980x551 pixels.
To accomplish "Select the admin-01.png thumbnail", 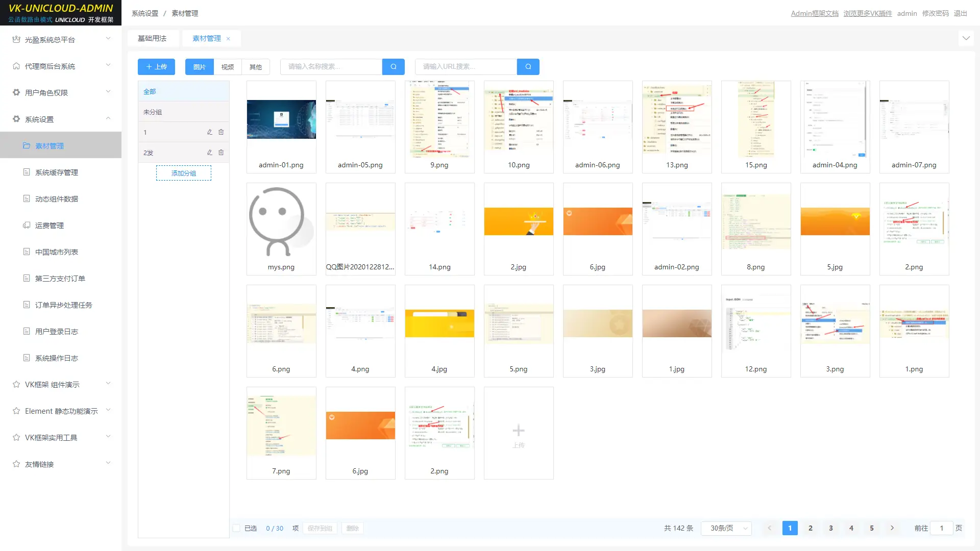I will tap(281, 120).
